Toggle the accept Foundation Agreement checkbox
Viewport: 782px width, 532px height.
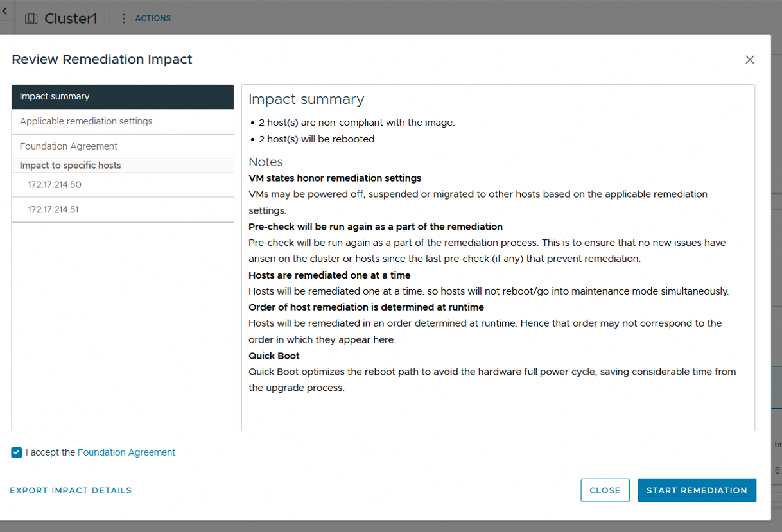click(17, 453)
